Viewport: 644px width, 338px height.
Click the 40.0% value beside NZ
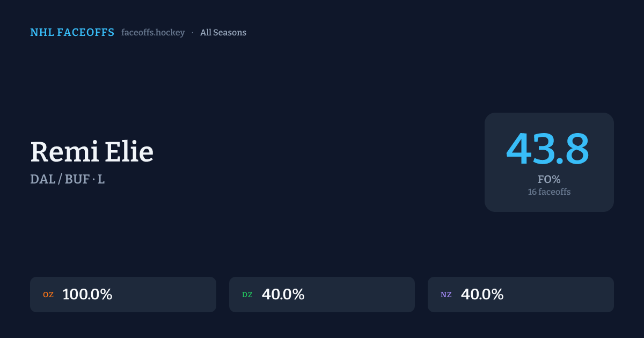(482, 295)
